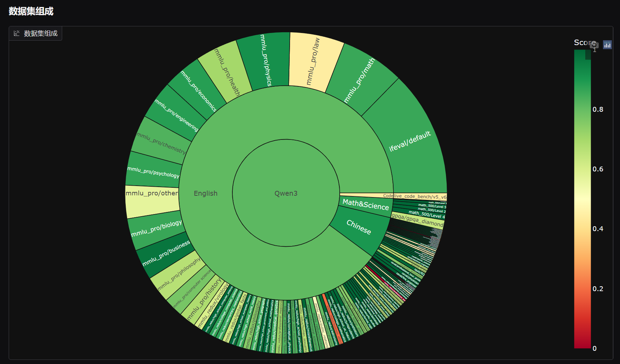Click the Score color scale bar
Screen dimensions: 620x364
pyautogui.click(x=582, y=199)
